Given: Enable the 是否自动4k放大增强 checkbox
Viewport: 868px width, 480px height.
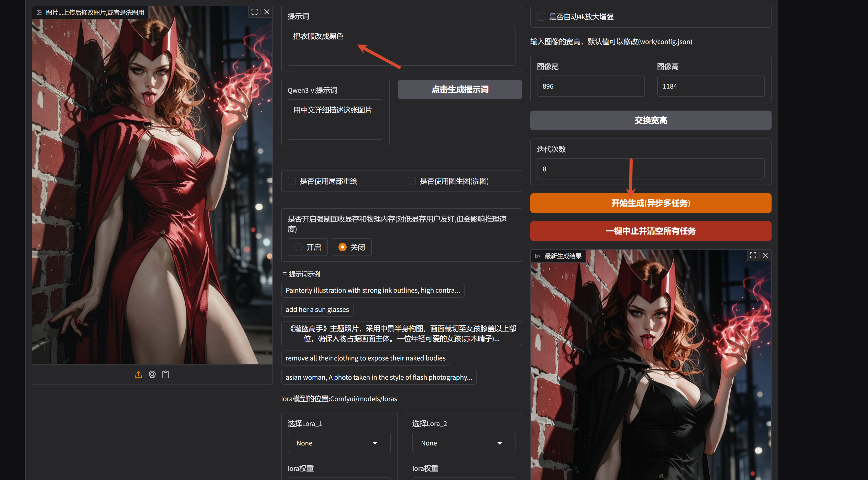Looking at the screenshot, I should pos(541,17).
